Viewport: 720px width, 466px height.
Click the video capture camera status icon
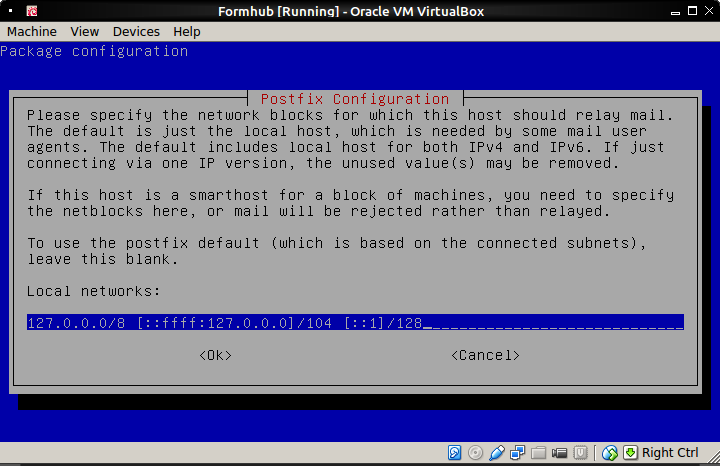[559, 453]
